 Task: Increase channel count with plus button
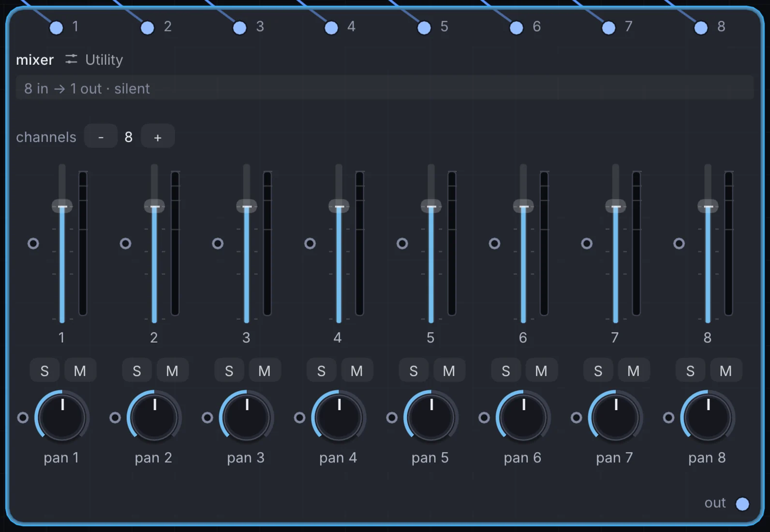point(158,136)
